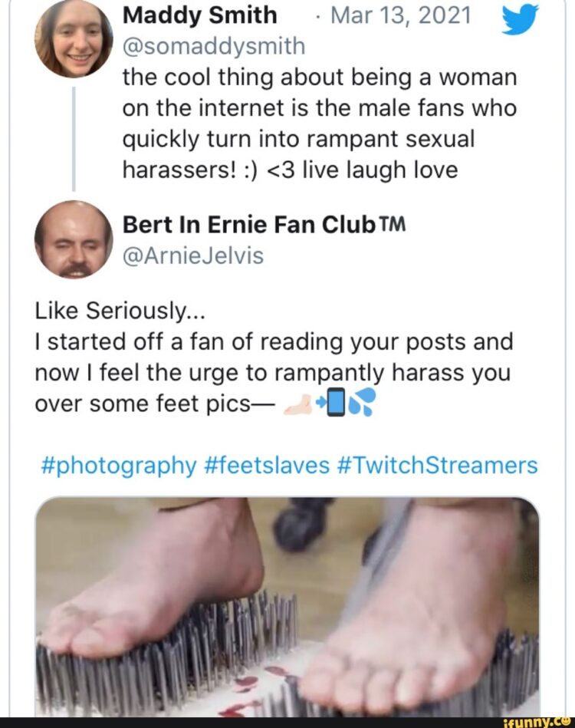Click the TM symbol after Fan Club

[391, 226]
